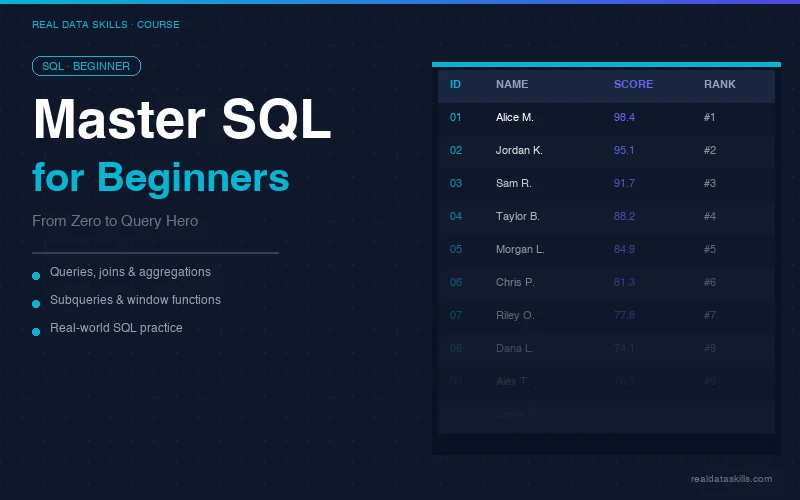Viewport: 800px width, 500px height.
Task: Click rank cell #9
Action: [x=710, y=382]
